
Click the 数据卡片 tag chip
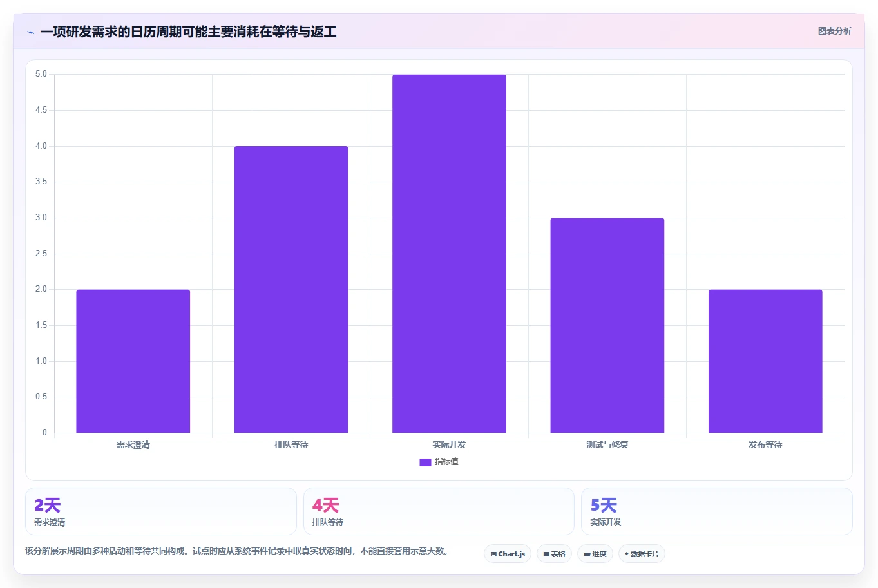coord(642,554)
